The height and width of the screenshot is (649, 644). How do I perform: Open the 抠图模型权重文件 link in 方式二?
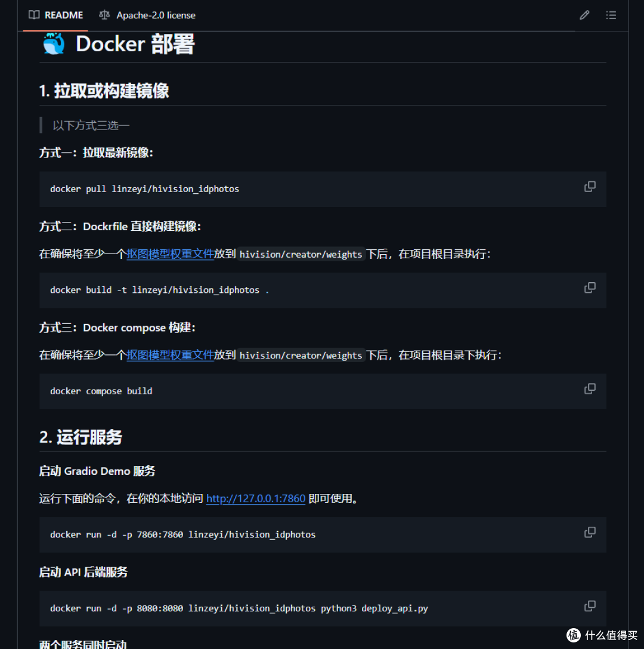pos(171,254)
